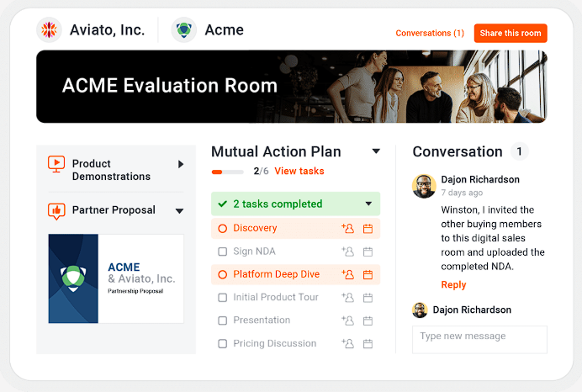
Task: Collapse the 2 tasks completed group
Action: pos(368,204)
